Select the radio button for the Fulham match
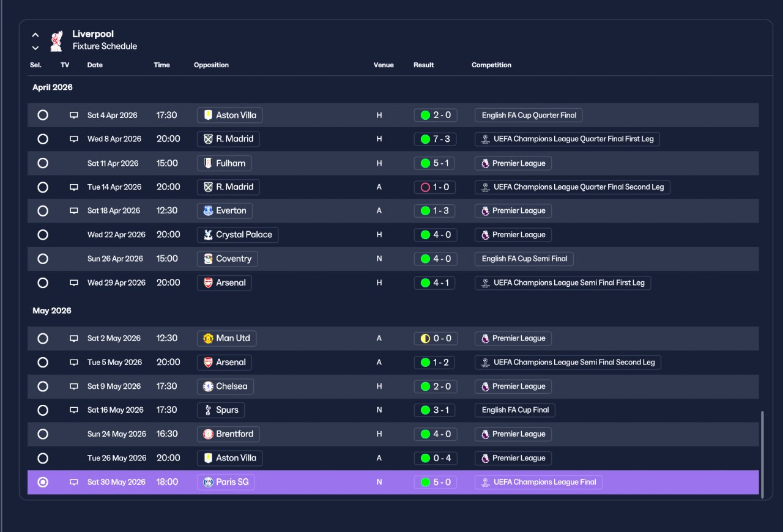 43,163
